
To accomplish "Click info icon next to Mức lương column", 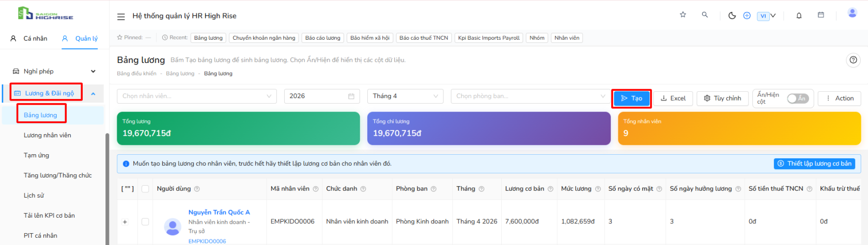I will [x=598, y=189].
